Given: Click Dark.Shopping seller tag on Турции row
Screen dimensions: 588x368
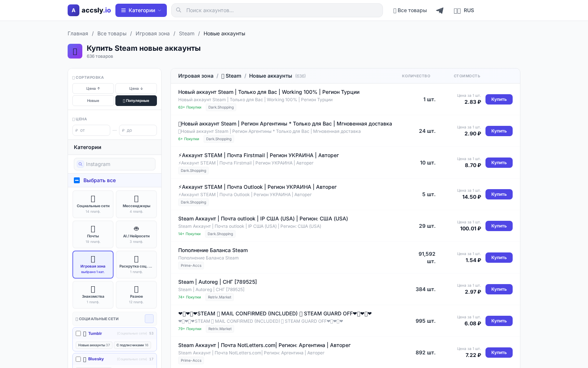Looking at the screenshot, I should [221, 107].
